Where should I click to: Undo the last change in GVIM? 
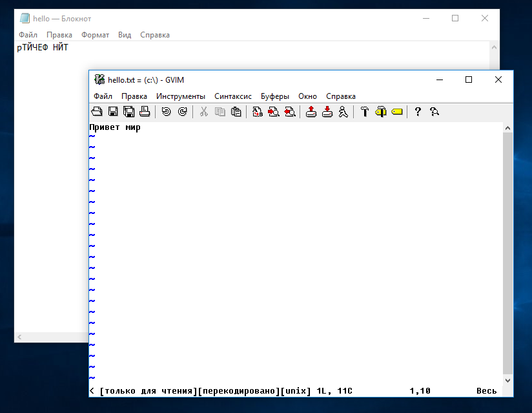coord(167,111)
